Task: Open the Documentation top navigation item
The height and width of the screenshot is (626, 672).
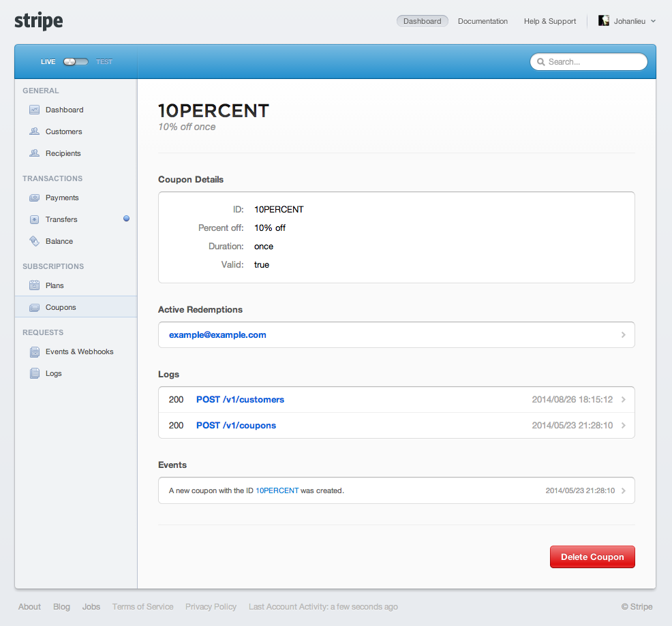Action: 483,21
